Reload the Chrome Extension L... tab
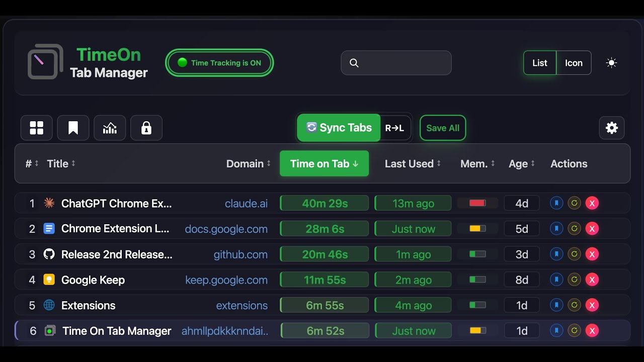The height and width of the screenshot is (362, 644). pyautogui.click(x=574, y=228)
